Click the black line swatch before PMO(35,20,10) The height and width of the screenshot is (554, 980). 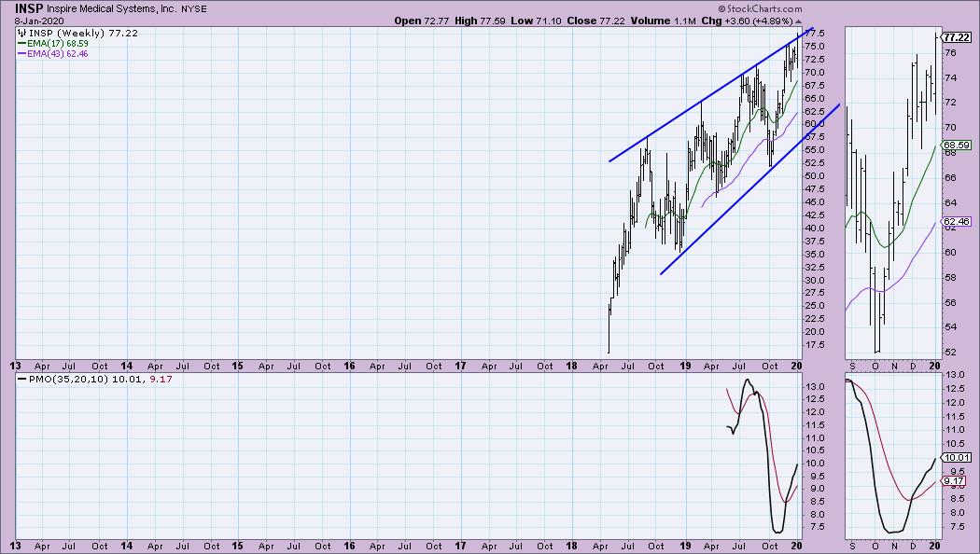pyautogui.click(x=22, y=379)
